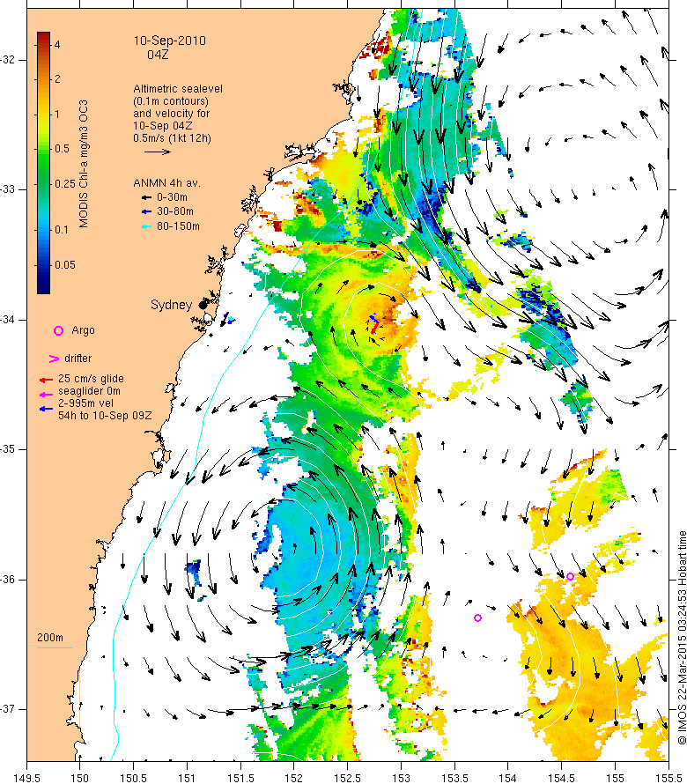Click the 'ANMN 4h av.' heading
687x784 pixels.
click(x=166, y=183)
